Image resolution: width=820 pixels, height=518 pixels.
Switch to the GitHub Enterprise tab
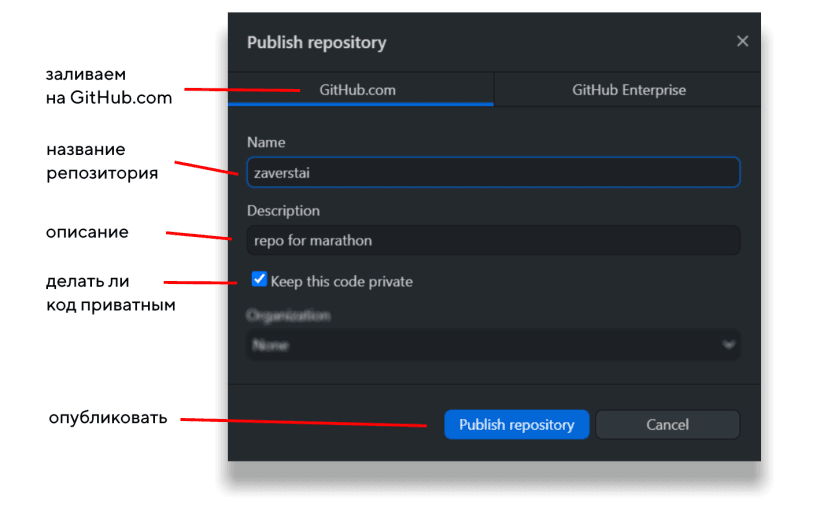coord(628,90)
